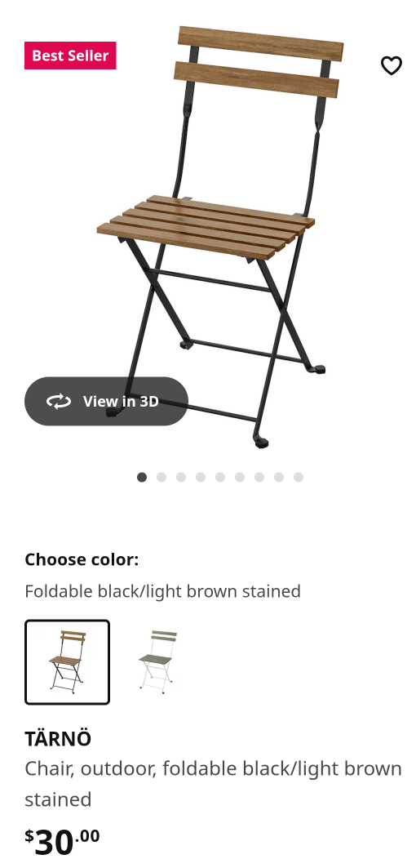
Task: Click the Choose color label
Action: click(x=82, y=559)
